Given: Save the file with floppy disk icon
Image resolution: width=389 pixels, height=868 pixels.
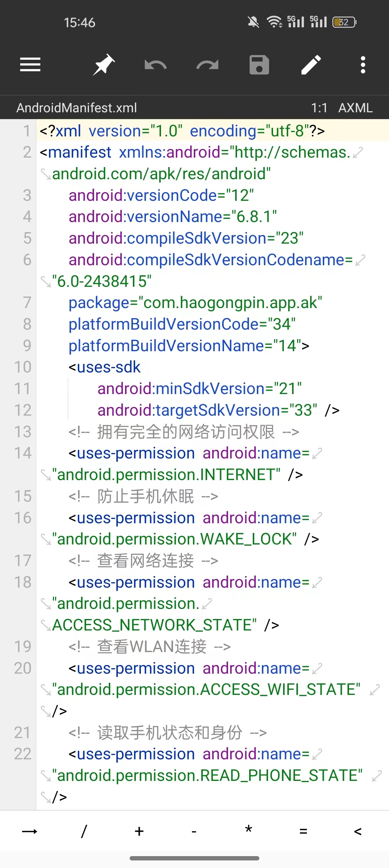Looking at the screenshot, I should point(259,65).
